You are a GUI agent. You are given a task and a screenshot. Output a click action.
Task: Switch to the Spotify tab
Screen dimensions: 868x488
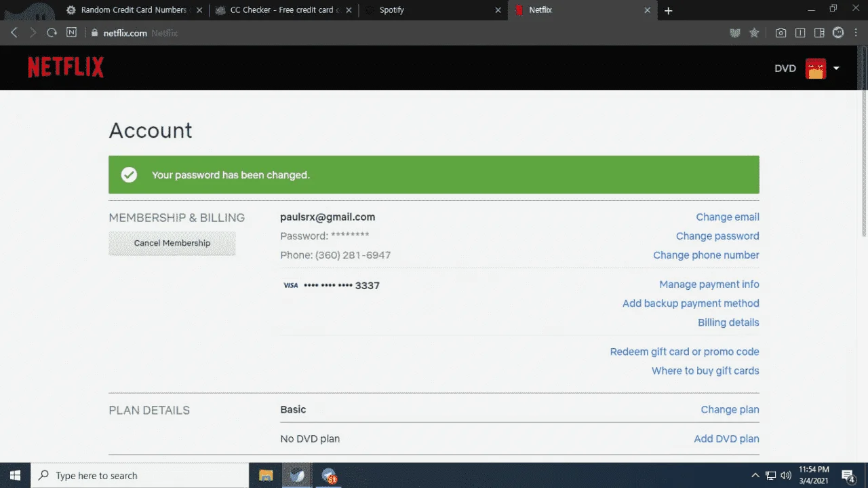[x=432, y=10]
